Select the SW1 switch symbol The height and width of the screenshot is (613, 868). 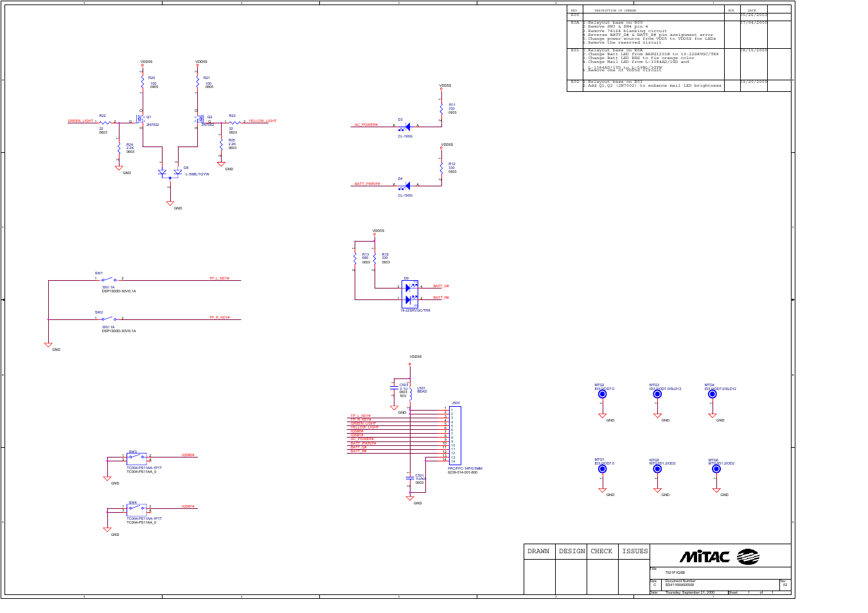[x=109, y=280]
